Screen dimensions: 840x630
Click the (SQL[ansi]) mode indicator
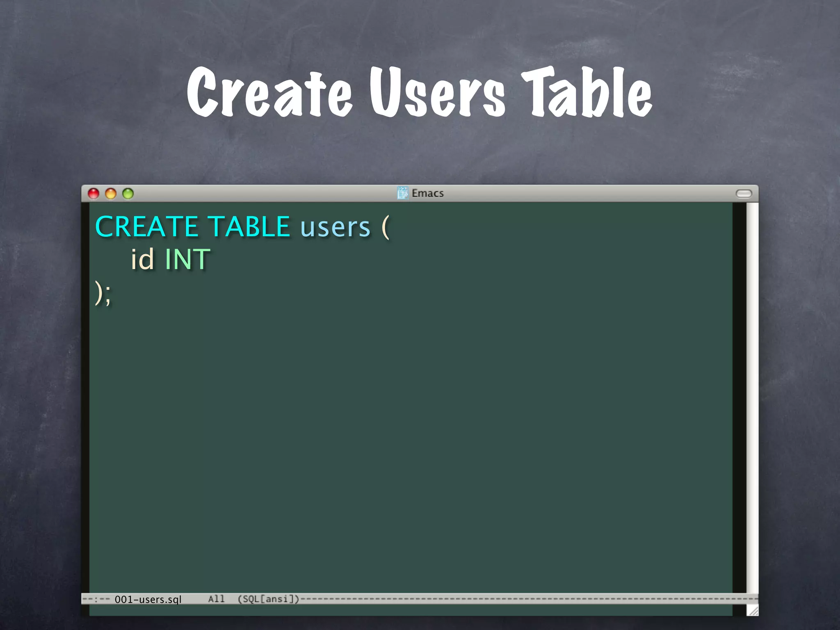[x=269, y=599]
